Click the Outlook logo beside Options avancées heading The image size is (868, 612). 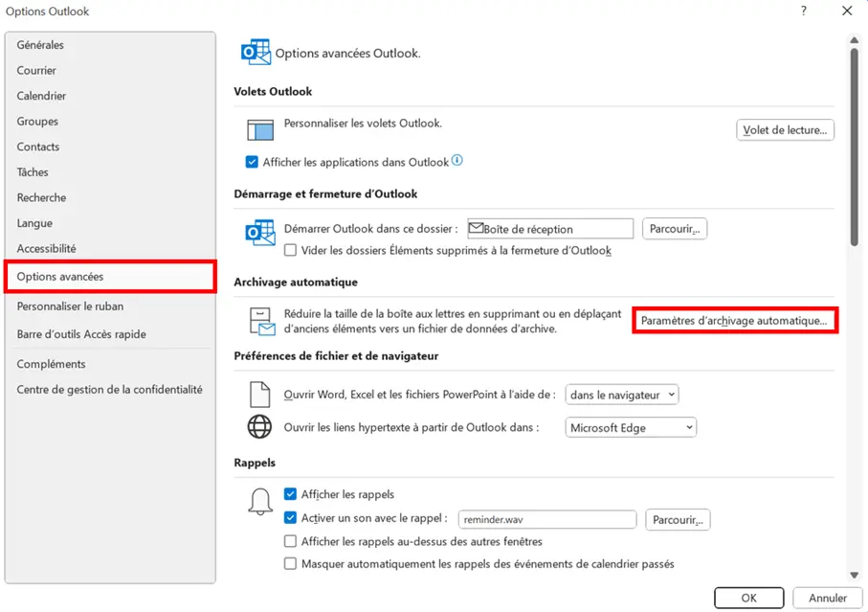[x=256, y=52]
